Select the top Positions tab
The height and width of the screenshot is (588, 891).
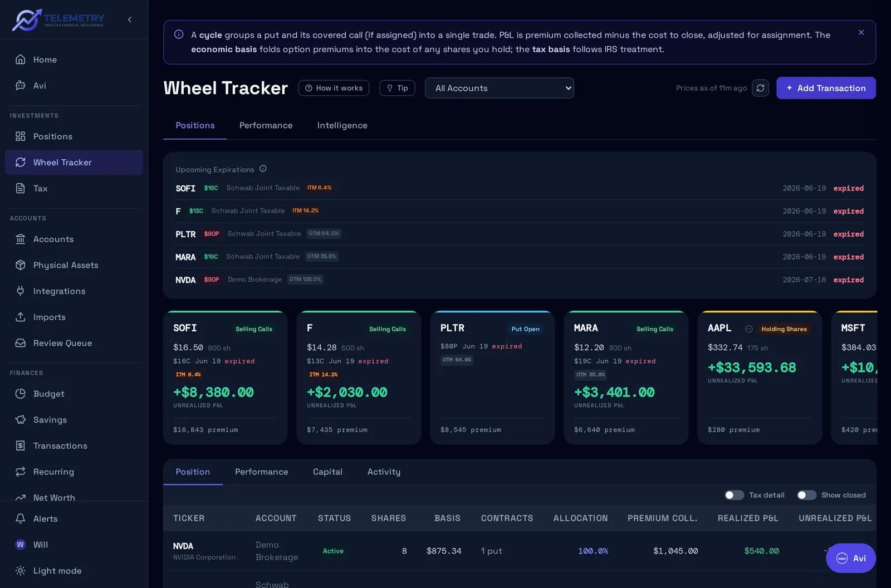195,125
